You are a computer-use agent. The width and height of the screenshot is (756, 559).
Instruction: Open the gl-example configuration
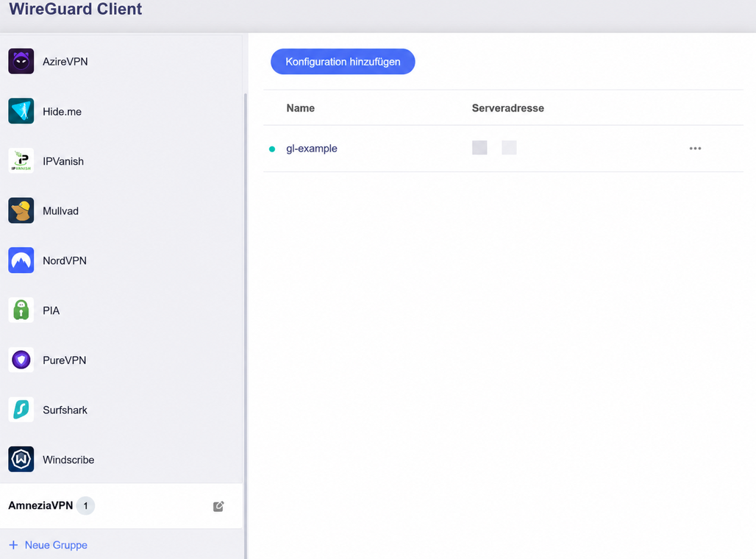click(x=312, y=149)
